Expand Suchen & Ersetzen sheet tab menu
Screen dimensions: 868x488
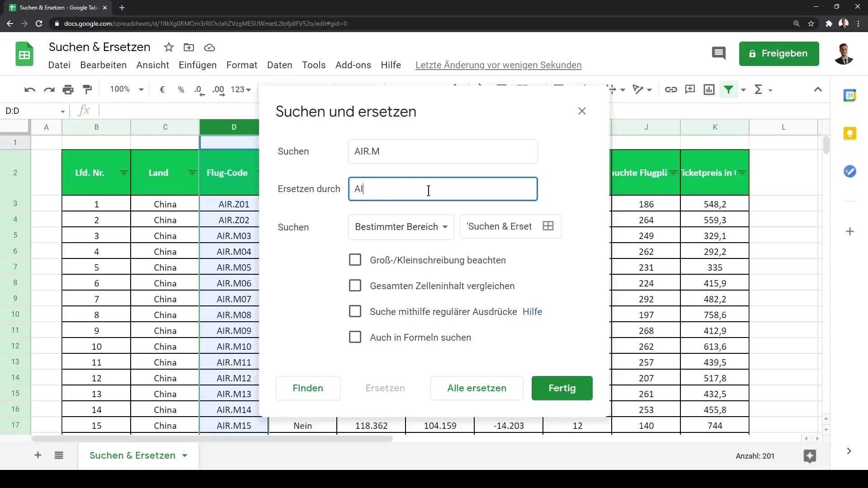click(185, 455)
